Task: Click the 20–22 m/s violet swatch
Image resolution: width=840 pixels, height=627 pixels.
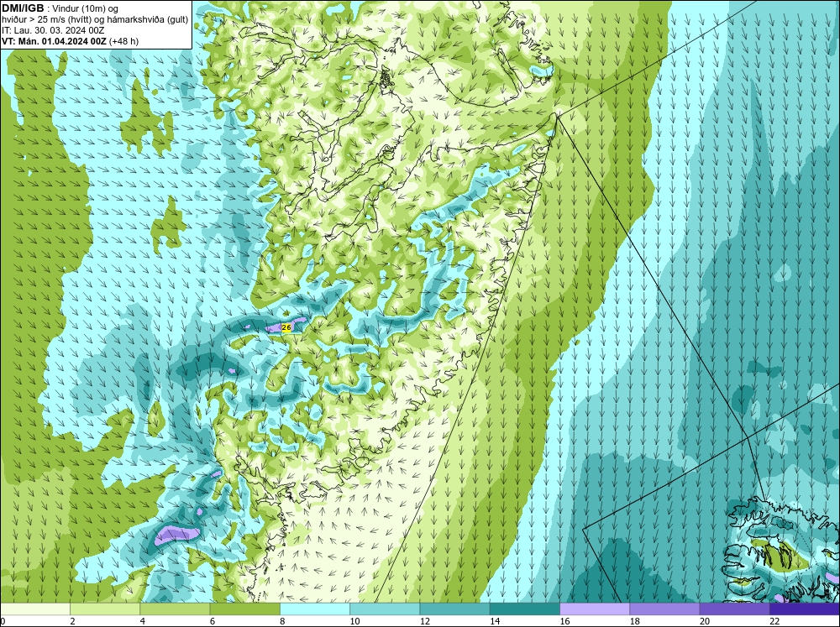Action: [734, 609]
